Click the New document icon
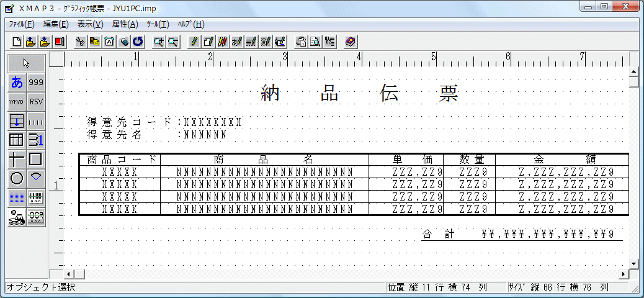Screen dimensions: 644x298 (x=17, y=42)
